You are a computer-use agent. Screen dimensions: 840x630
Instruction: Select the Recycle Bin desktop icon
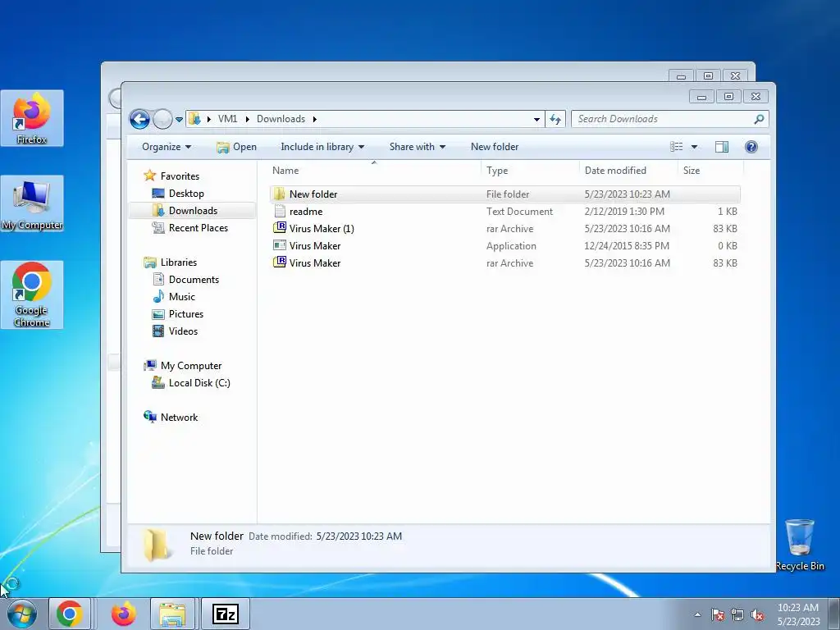tap(800, 545)
